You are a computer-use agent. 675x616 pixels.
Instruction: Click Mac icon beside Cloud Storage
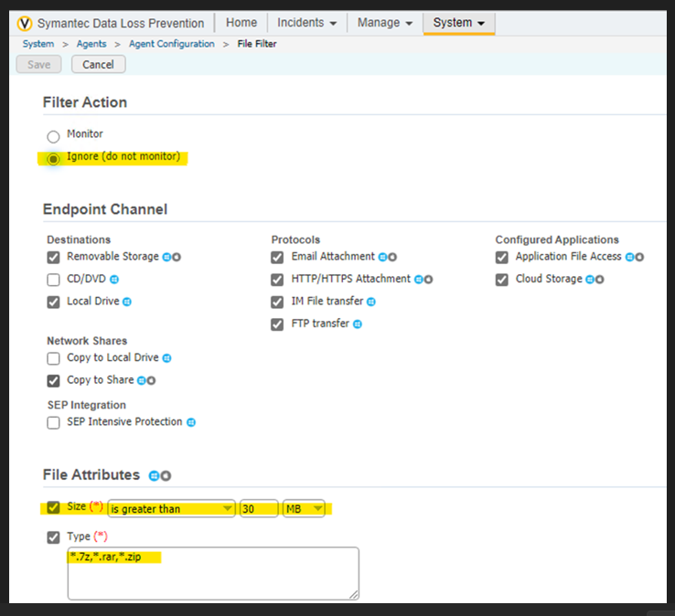coord(599,280)
